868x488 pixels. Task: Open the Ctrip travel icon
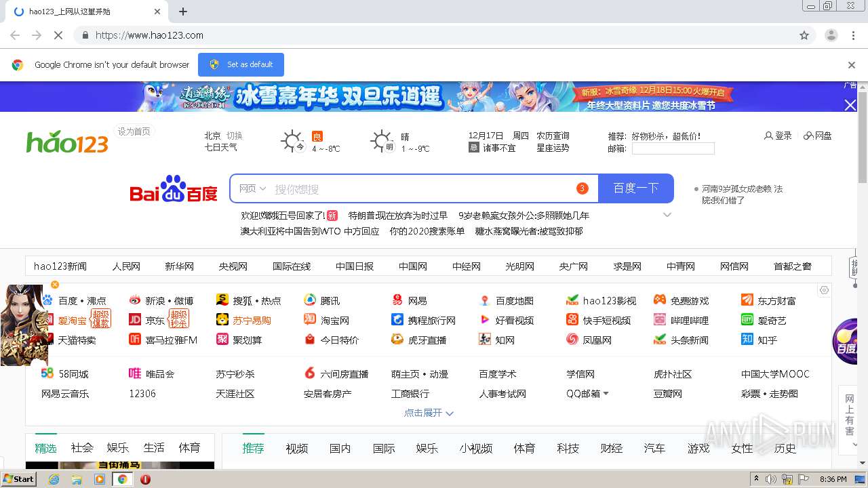(397, 320)
